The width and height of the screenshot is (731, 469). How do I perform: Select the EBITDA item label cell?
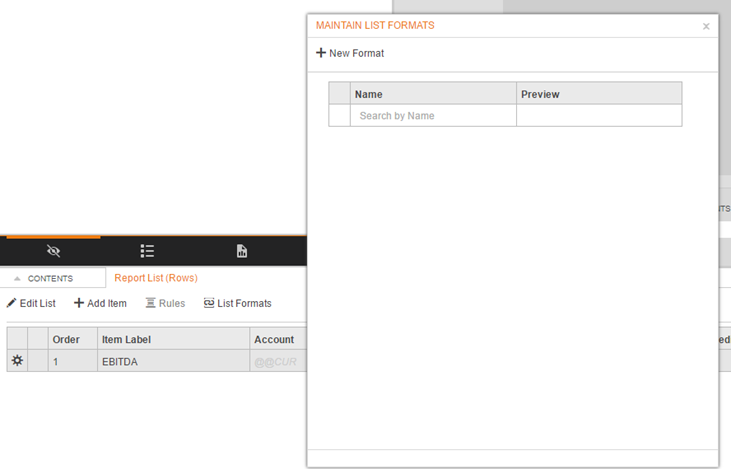click(173, 362)
